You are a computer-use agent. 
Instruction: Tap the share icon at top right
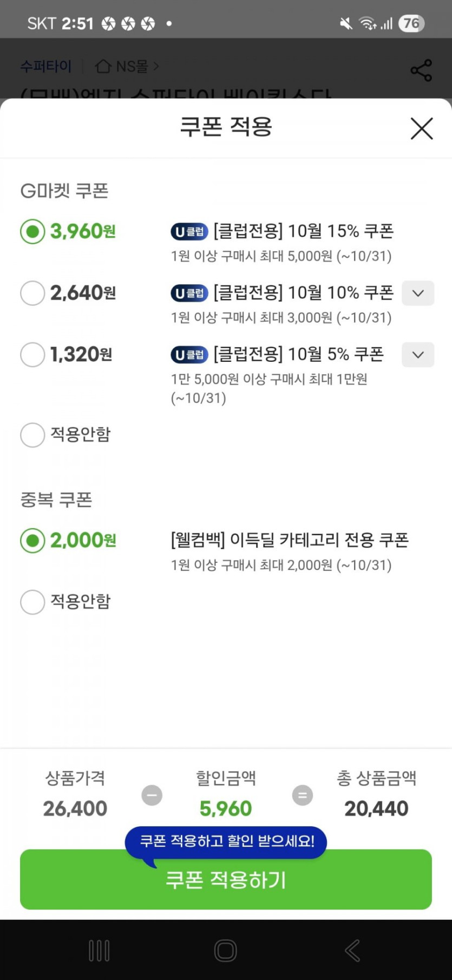coord(421,70)
